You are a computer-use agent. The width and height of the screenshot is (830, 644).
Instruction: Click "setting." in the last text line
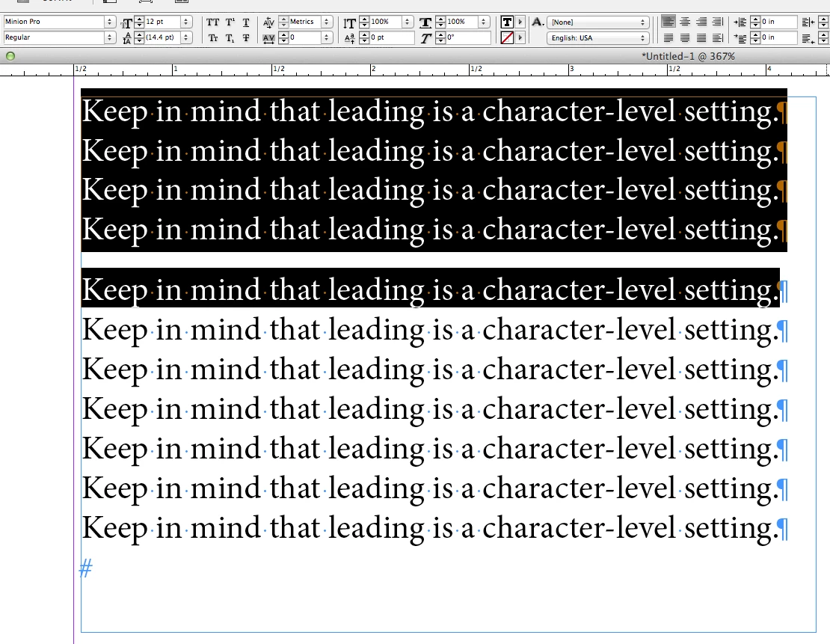731,528
